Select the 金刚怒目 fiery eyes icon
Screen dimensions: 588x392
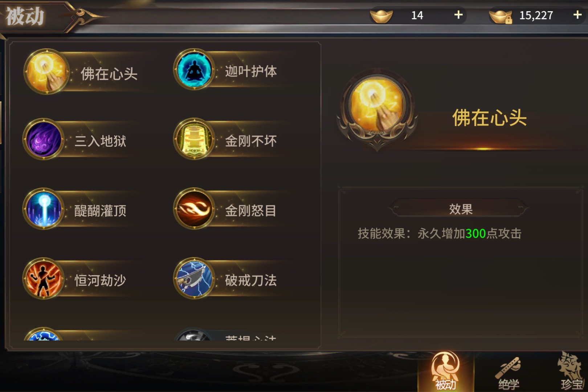tap(194, 209)
